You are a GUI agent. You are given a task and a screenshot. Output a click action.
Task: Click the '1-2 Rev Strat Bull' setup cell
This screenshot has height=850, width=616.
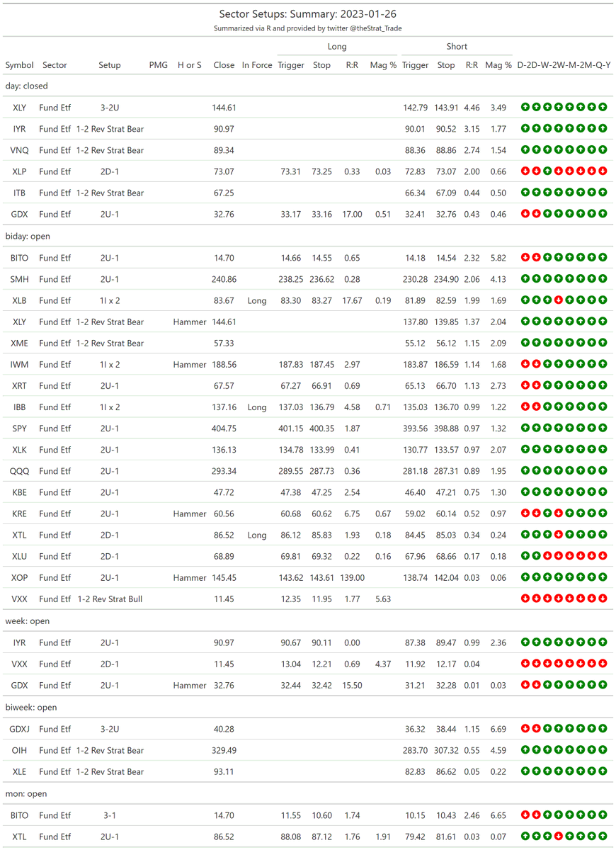(110, 599)
